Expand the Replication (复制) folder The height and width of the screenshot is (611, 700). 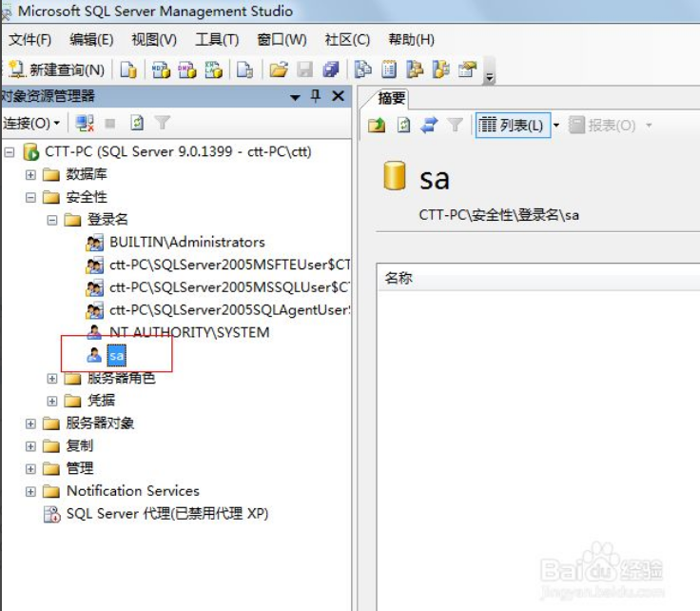[30, 446]
